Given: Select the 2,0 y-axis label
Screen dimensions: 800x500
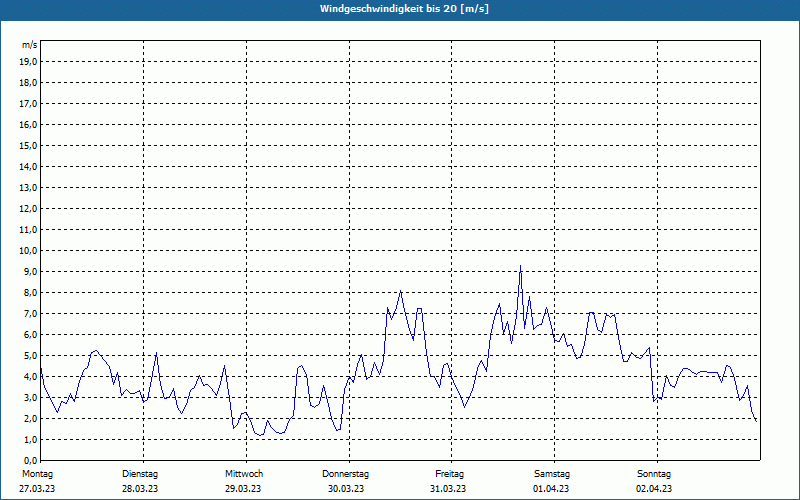Looking at the screenshot, I should 30,419.
